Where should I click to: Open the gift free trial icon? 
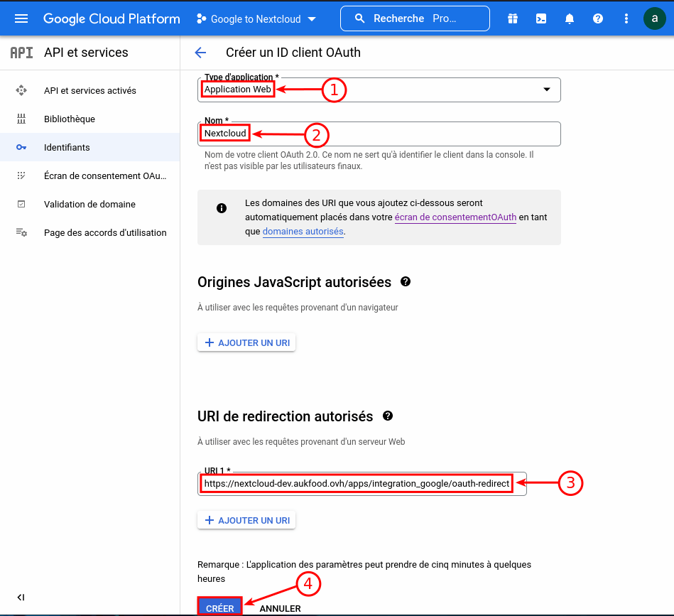pos(512,18)
